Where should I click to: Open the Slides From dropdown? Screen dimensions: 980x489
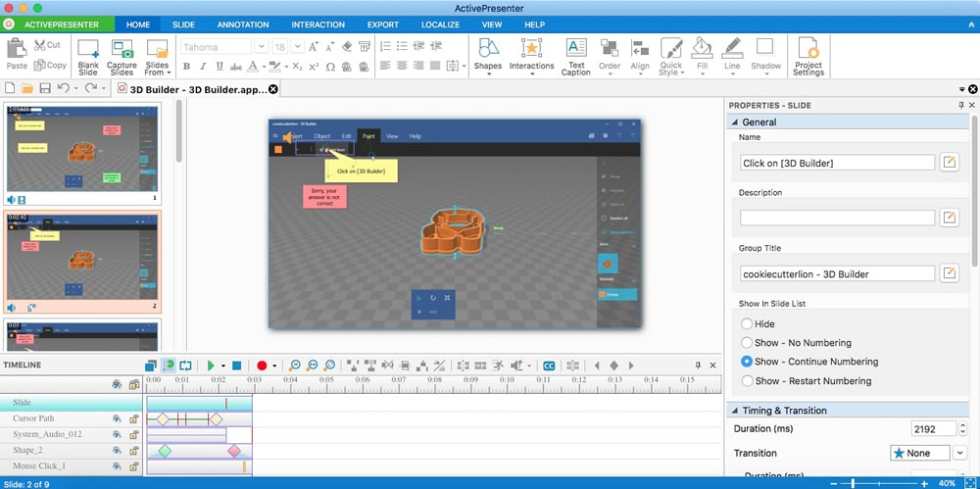pyautogui.click(x=157, y=57)
